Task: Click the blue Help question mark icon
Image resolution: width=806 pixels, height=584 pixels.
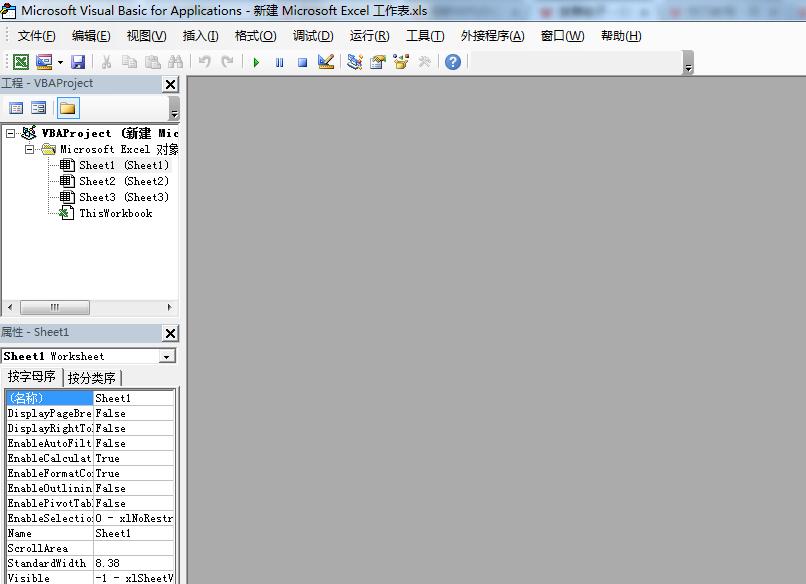Action: point(453,62)
